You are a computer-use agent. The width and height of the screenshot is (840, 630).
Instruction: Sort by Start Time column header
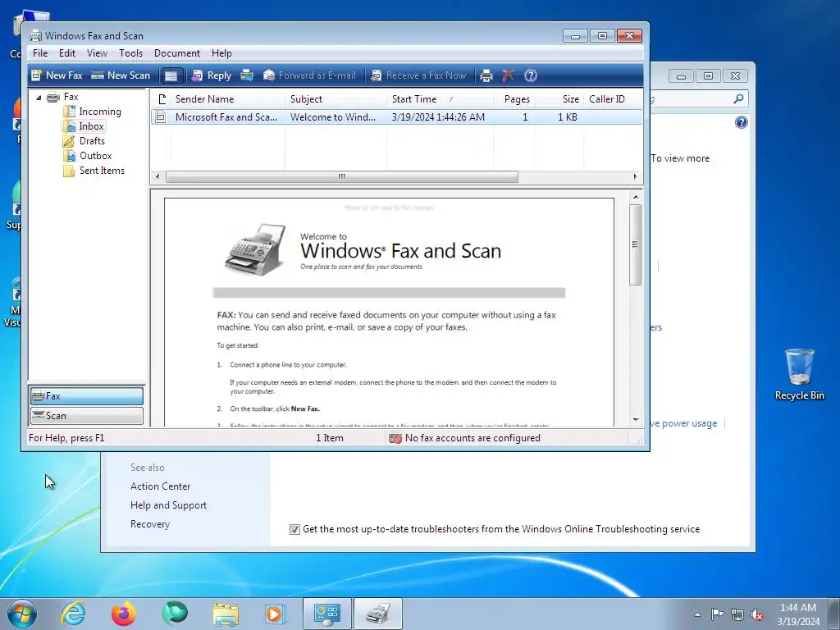[440, 99]
